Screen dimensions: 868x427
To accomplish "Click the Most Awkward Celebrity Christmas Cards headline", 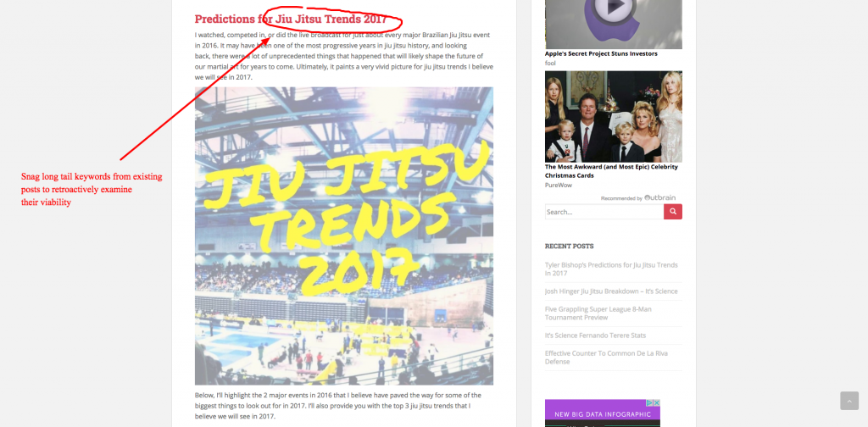I will click(611, 171).
